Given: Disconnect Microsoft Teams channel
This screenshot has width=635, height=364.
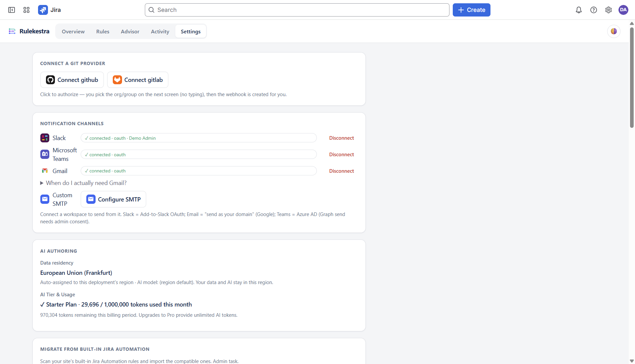Looking at the screenshot, I should [x=341, y=155].
